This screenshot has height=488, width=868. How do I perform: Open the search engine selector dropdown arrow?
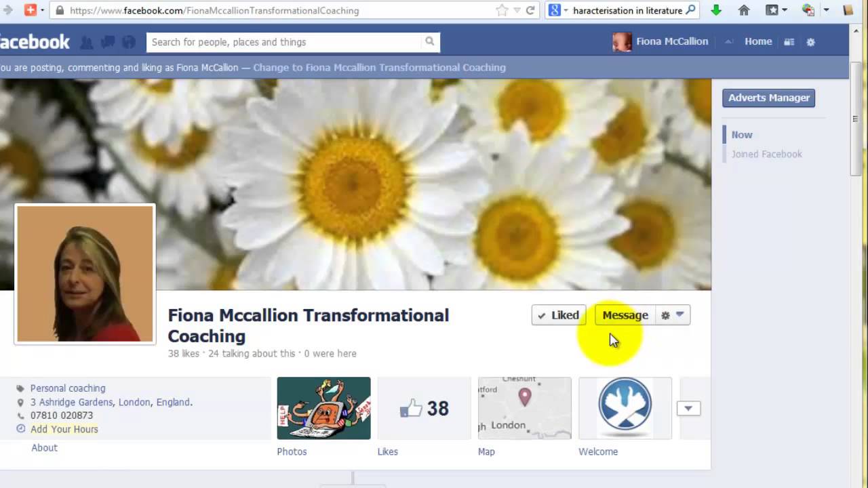(566, 10)
